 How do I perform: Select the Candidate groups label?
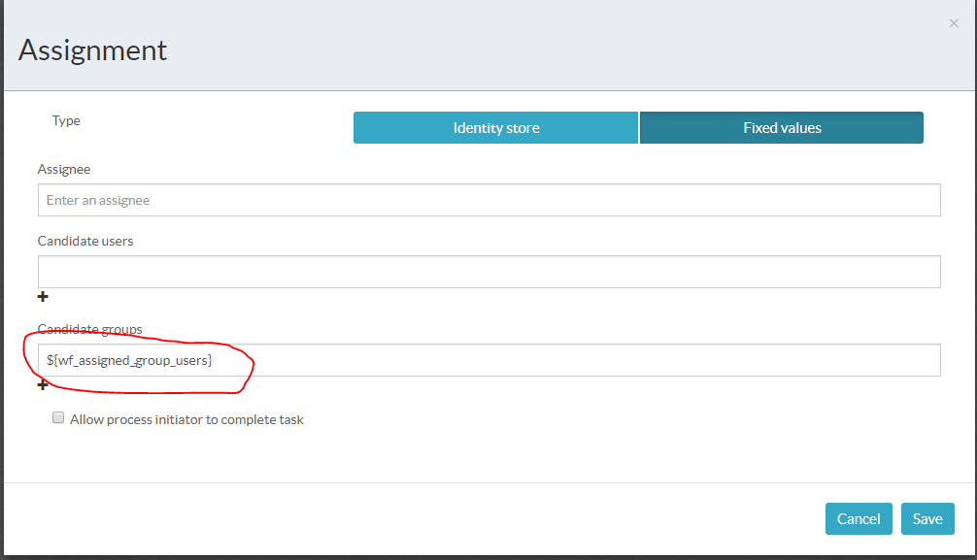click(89, 329)
